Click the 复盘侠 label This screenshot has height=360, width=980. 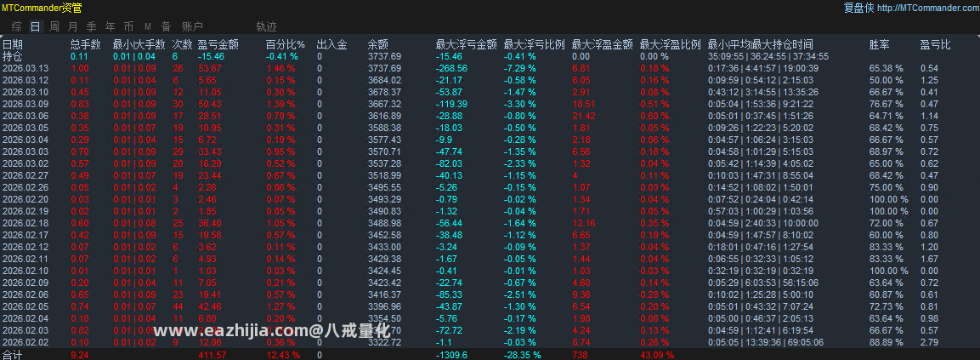[x=858, y=9]
